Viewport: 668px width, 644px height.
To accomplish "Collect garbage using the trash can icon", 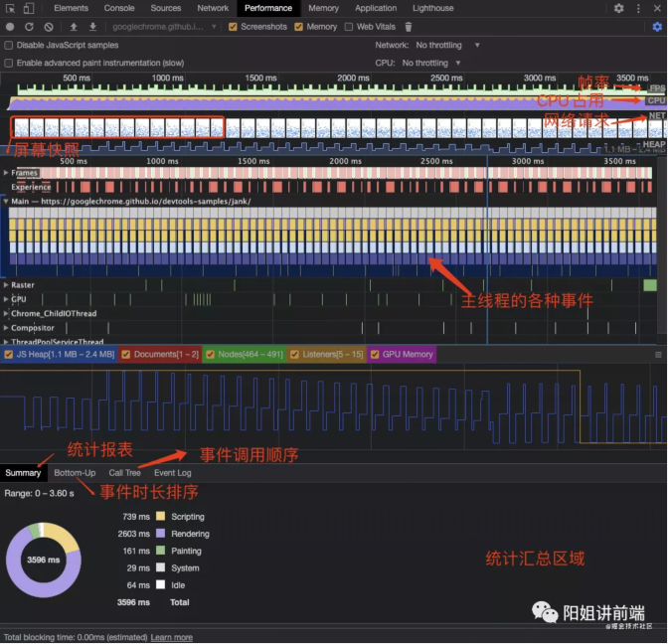I will (x=409, y=27).
